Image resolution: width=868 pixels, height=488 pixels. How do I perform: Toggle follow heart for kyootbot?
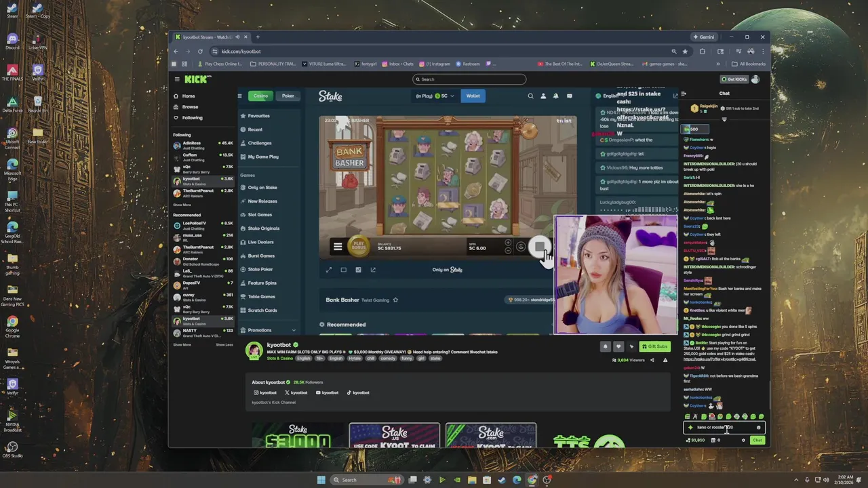click(618, 346)
